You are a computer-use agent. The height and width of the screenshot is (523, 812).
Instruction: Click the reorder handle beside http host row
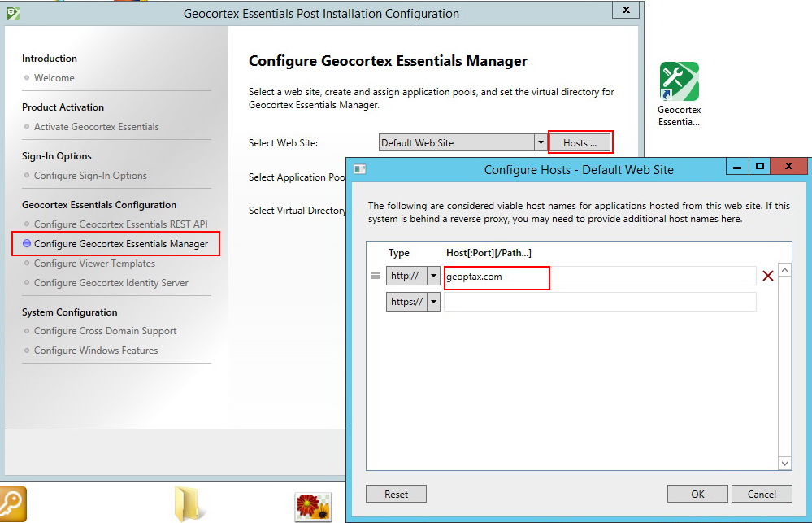coord(376,276)
